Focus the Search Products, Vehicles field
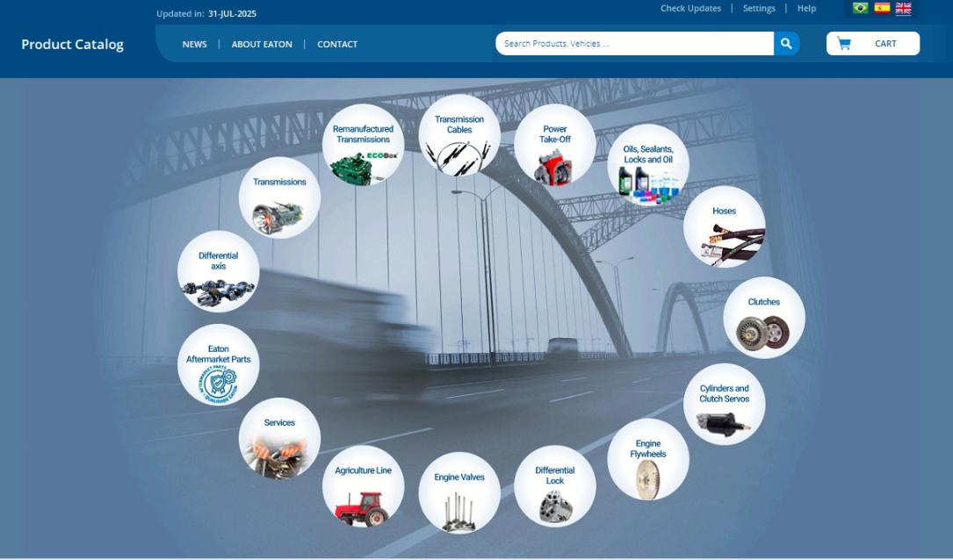 coord(634,44)
